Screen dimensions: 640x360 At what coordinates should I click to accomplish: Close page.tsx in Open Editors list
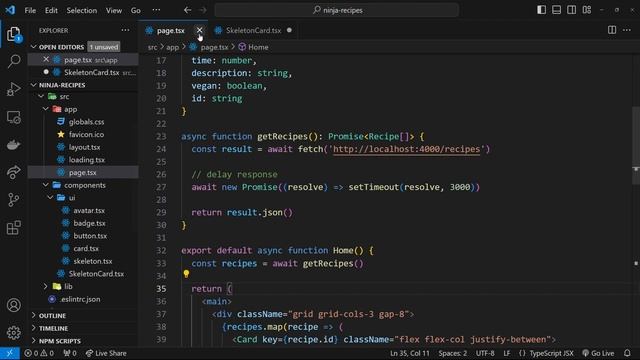[46, 60]
